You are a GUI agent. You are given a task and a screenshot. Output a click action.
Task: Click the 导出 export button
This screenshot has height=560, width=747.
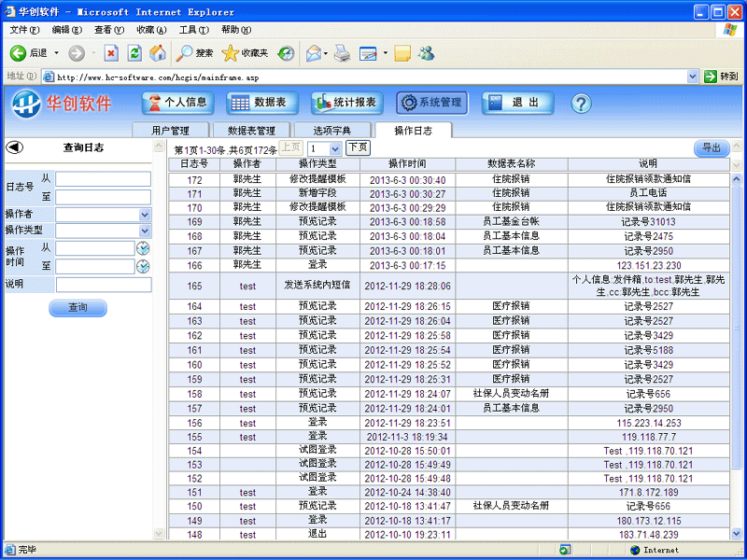coord(712,148)
